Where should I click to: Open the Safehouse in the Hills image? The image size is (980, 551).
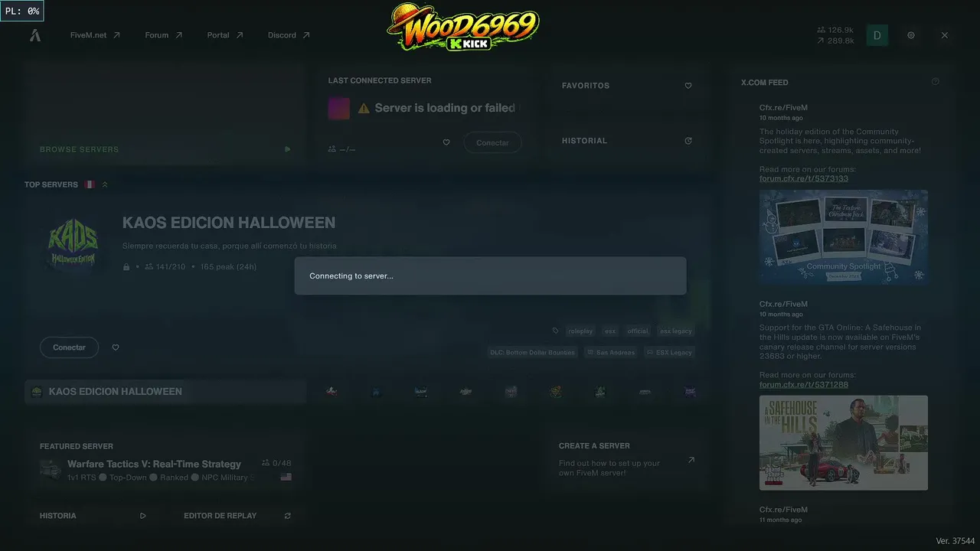pos(844,442)
